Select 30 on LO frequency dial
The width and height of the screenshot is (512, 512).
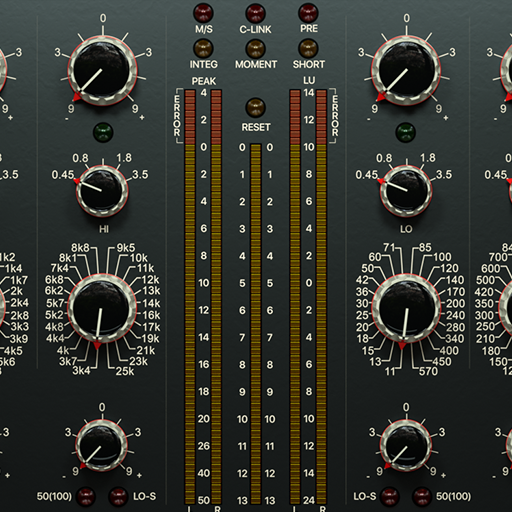pyautogui.click(x=362, y=303)
